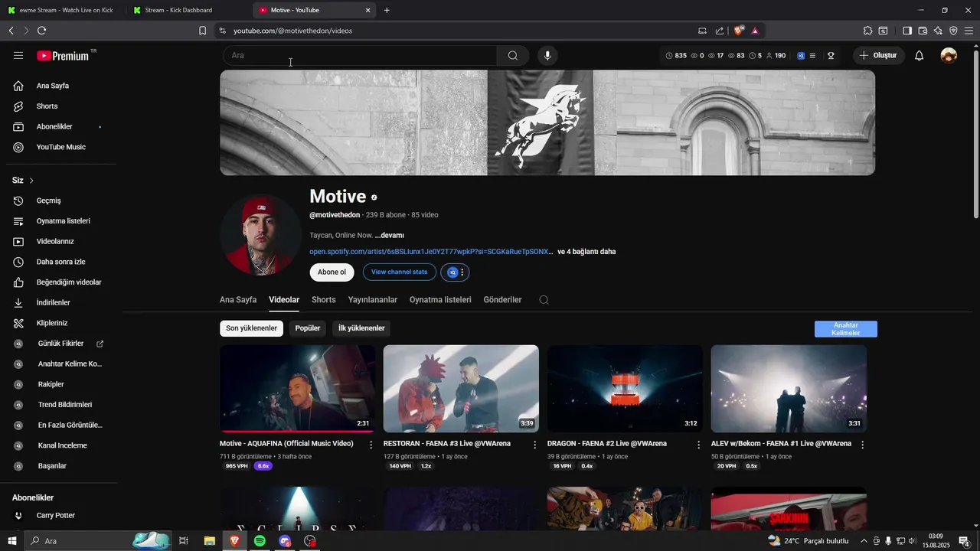Open Gönderiler channel tab

pyautogui.click(x=502, y=300)
